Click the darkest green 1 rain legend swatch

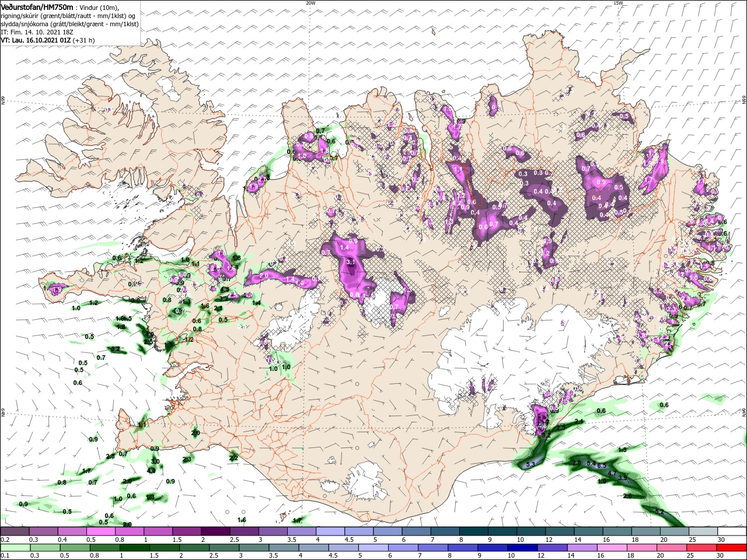tap(134, 547)
